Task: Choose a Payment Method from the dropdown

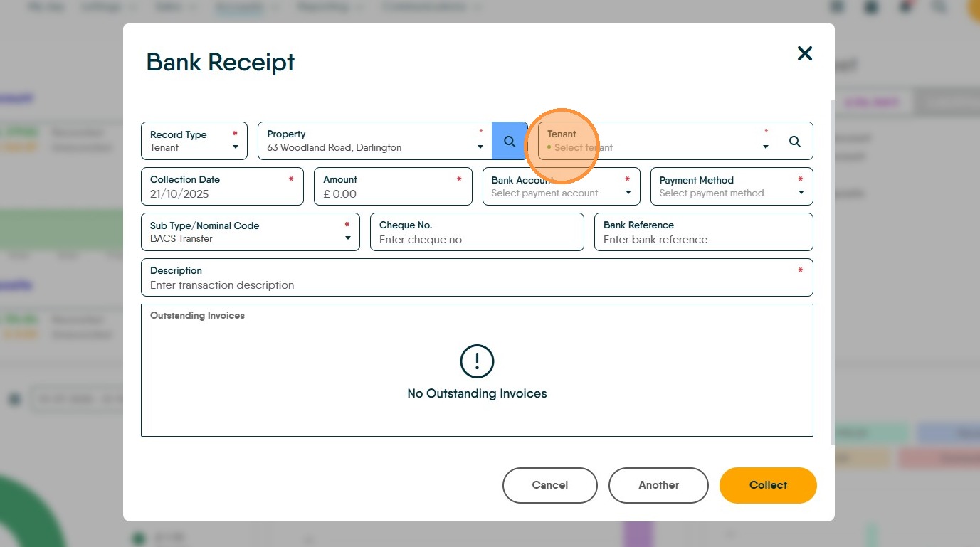Action: [732, 186]
